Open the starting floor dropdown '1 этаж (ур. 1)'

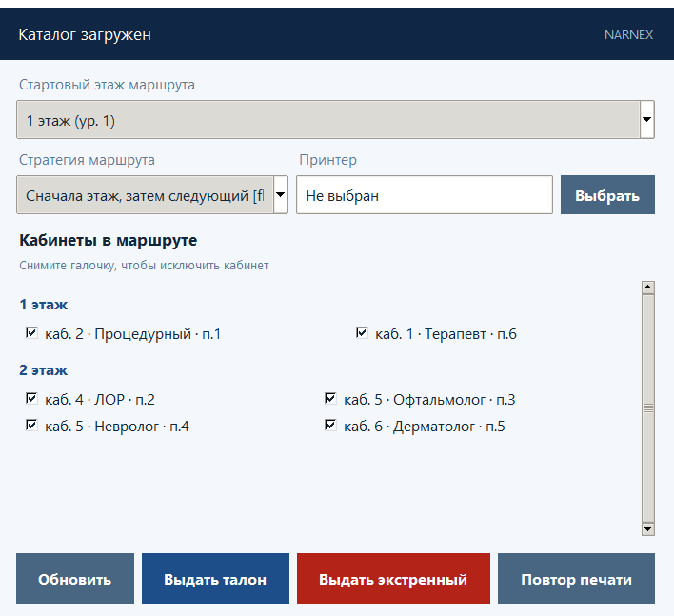(335, 120)
